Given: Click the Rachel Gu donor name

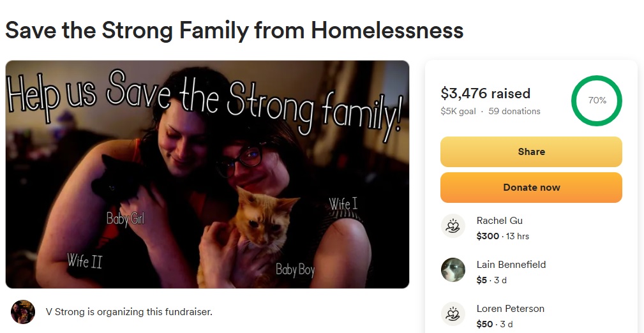Looking at the screenshot, I should [x=499, y=221].
